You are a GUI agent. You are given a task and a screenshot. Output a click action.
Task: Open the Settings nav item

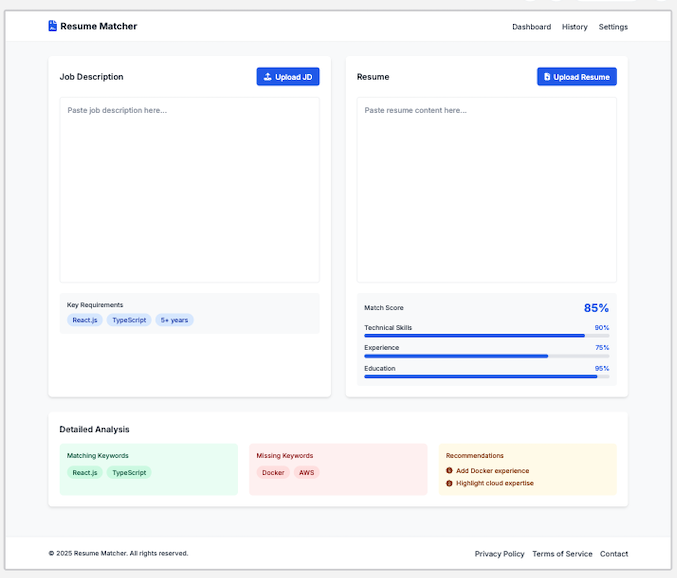click(613, 27)
